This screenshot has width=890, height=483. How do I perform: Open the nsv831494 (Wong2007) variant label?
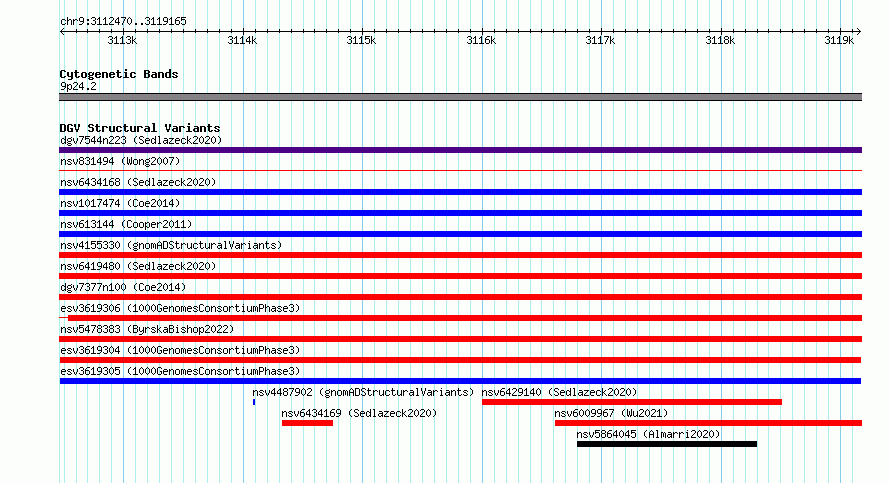click(120, 161)
